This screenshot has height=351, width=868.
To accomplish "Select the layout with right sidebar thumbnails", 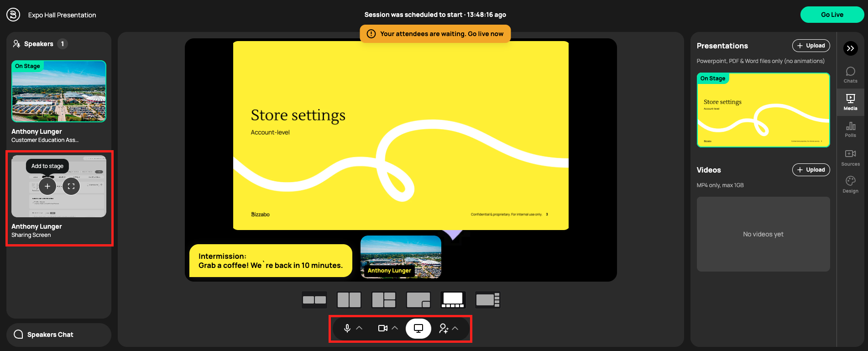I will 488,300.
